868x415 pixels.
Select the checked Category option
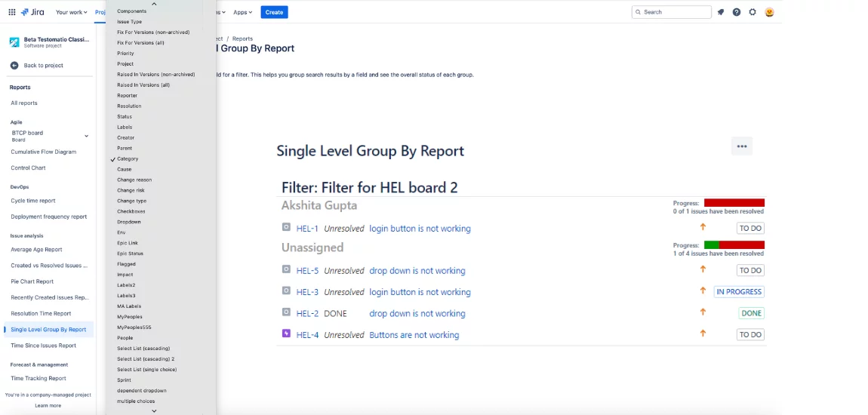128,159
